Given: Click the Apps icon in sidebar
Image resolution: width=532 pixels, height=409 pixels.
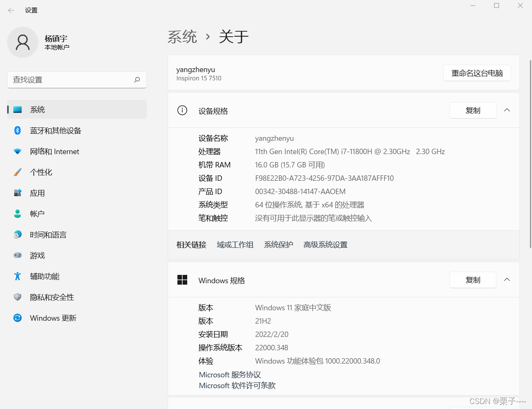Looking at the screenshot, I should (18, 193).
